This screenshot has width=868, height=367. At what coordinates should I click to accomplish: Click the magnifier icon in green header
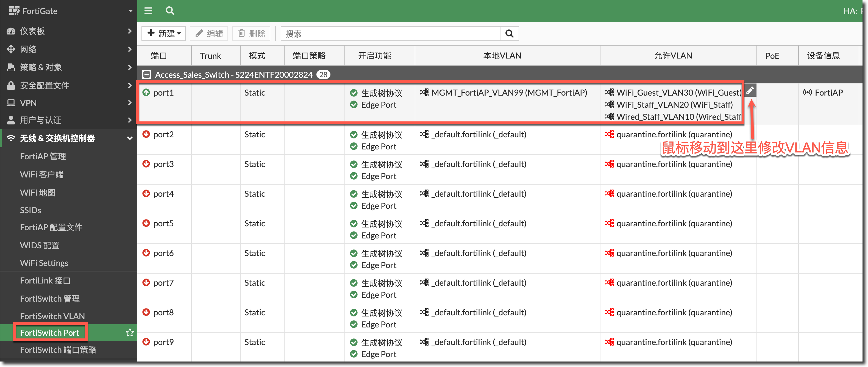(x=170, y=11)
